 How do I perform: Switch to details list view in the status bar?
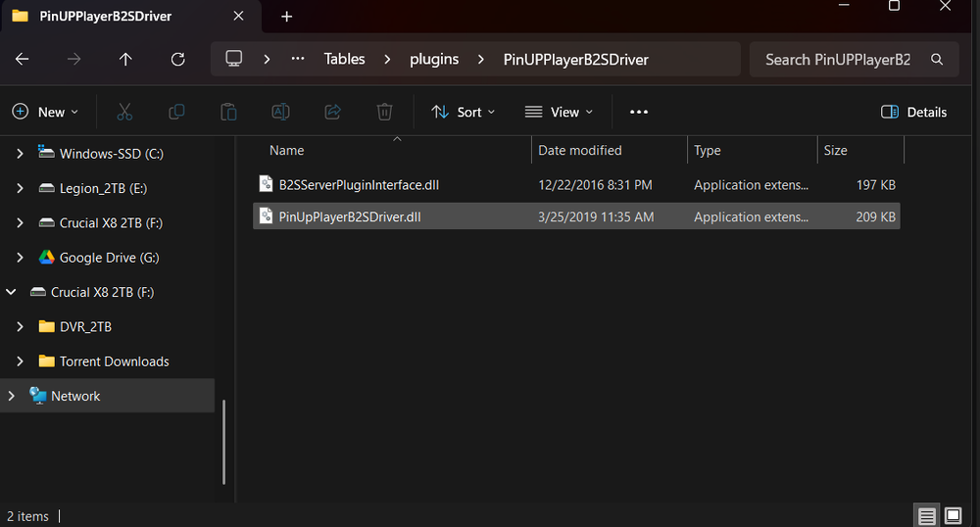927,516
